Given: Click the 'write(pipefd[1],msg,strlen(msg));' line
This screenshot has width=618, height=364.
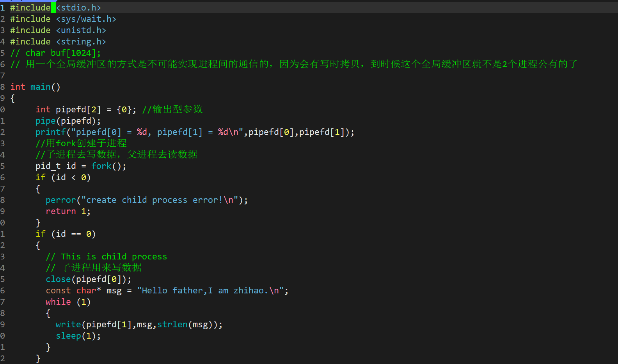Looking at the screenshot, I should [x=139, y=325].
